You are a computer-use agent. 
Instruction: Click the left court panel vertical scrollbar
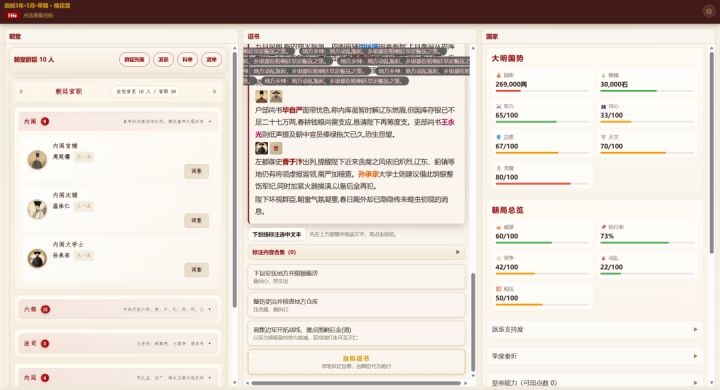pyautogui.click(x=235, y=179)
